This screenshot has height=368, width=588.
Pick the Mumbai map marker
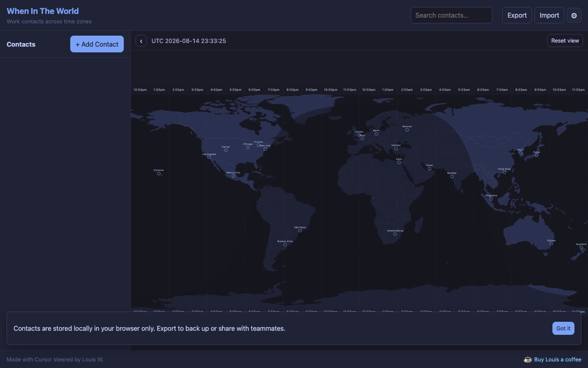click(x=452, y=176)
